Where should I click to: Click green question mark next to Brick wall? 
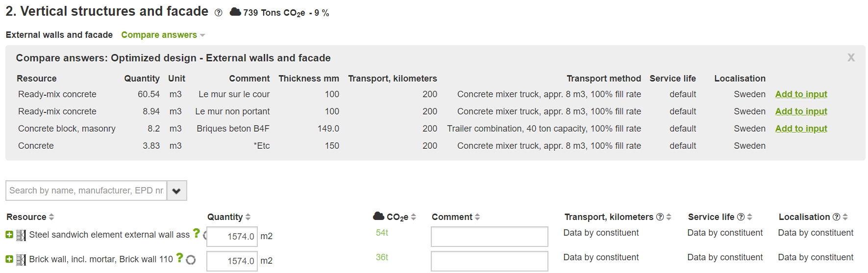click(180, 258)
